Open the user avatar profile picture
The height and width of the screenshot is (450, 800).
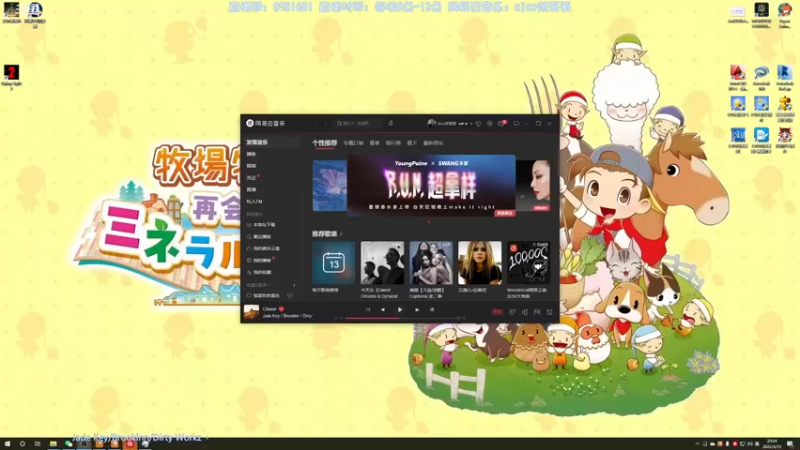(x=432, y=123)
